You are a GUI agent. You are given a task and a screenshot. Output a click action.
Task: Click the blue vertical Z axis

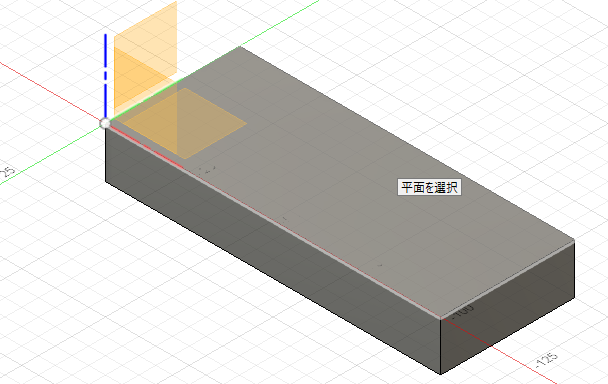pyautogui.click(x=105, y=76)
